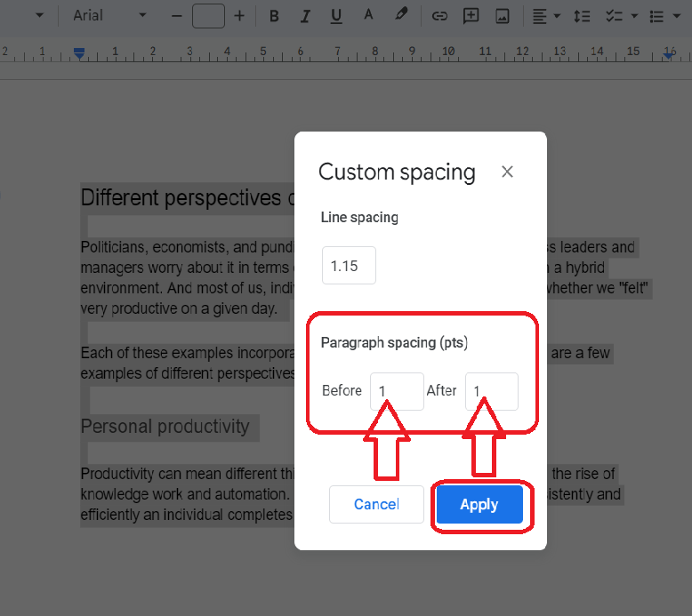Screen dimensions: 692x616
Task: Toggle italic formatting
Action: (305, 16)
